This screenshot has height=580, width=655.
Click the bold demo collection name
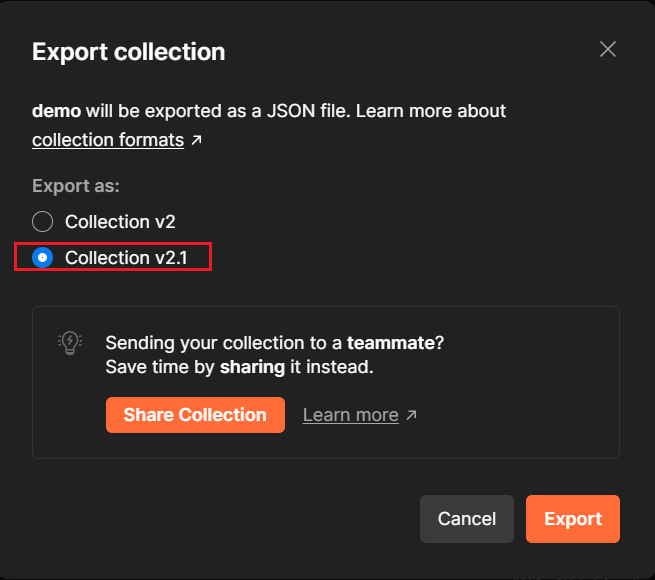tap(56, 111)
